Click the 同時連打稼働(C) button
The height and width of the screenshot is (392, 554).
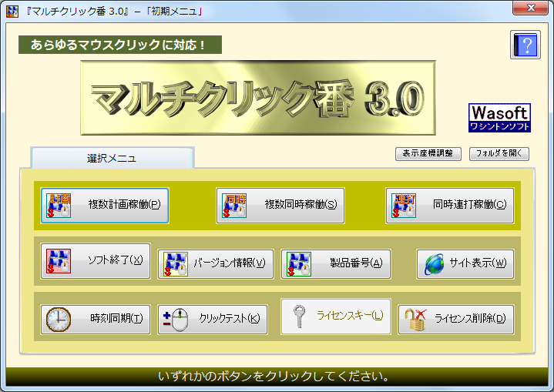pos(450,206)
